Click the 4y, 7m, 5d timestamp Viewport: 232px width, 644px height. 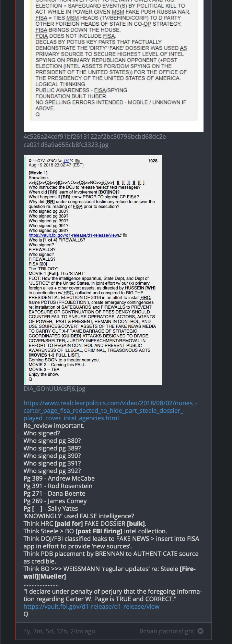coord(59,631)
